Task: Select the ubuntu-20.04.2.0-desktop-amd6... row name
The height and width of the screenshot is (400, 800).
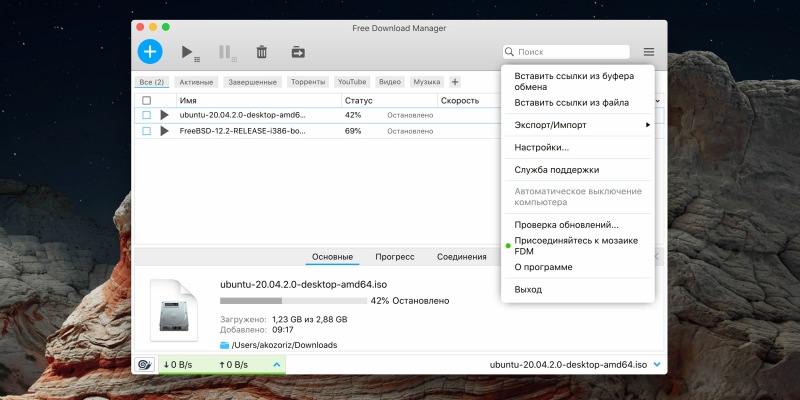Action: 243,115
